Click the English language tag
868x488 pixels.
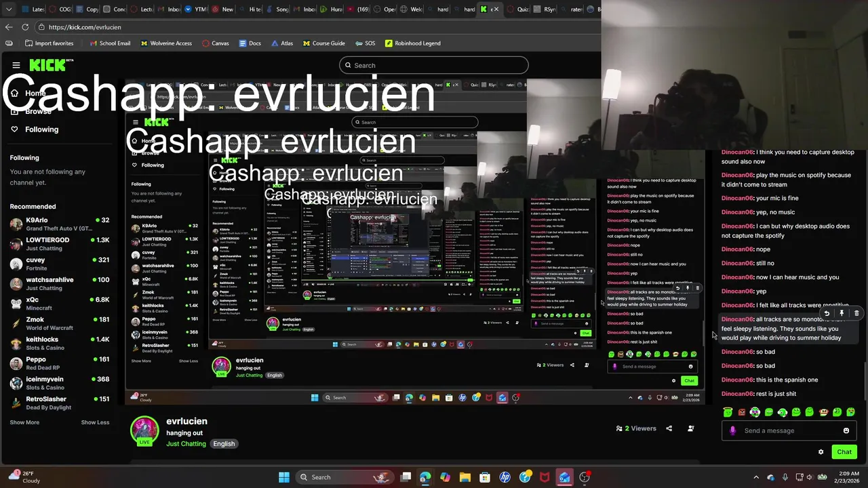pos(224,444)
